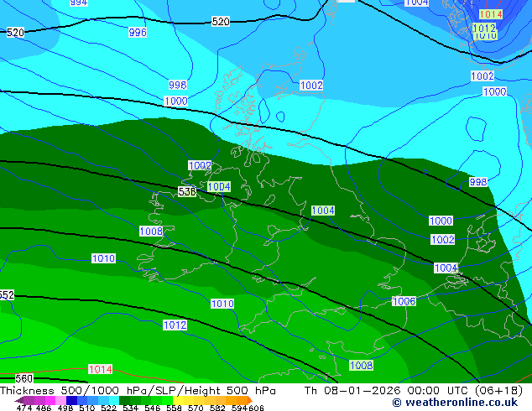Click the '1004' label beside the '536' label
Image resolution: width=532 pixels, height=411 pixels.
[219, 186]
